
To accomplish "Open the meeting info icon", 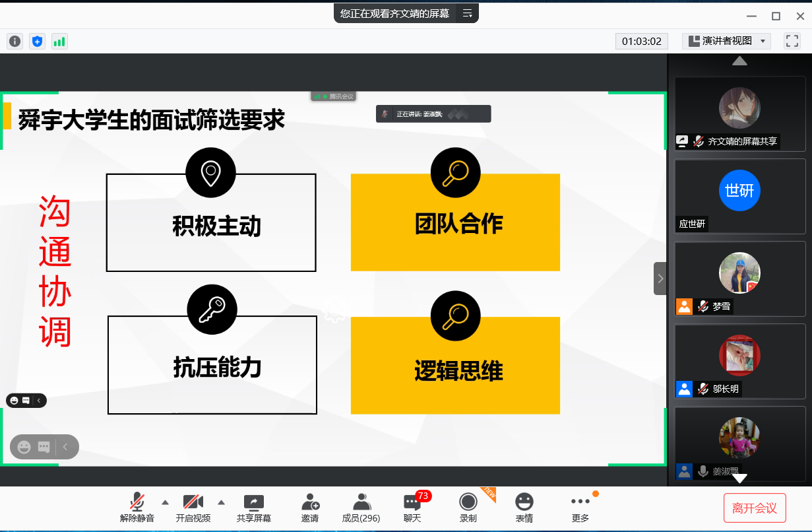I will 15,42.
